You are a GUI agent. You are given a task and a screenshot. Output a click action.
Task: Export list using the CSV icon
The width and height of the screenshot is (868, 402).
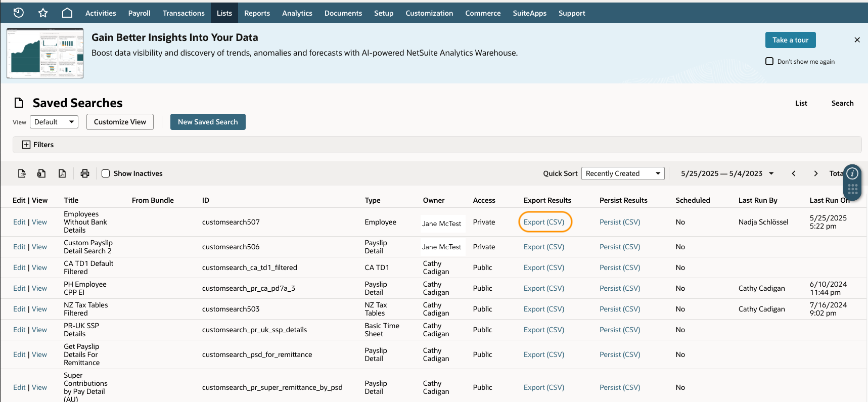[x=22, y=173]
